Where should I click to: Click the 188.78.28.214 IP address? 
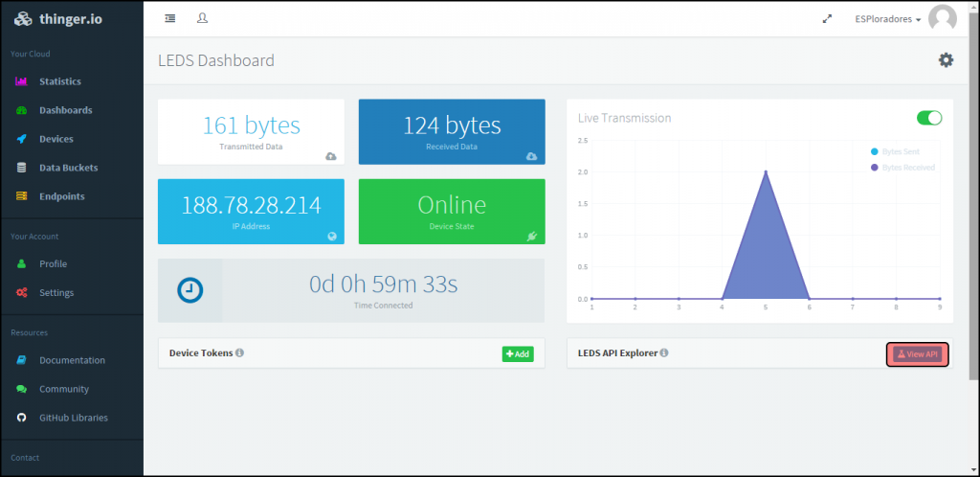tap(252, 205)
